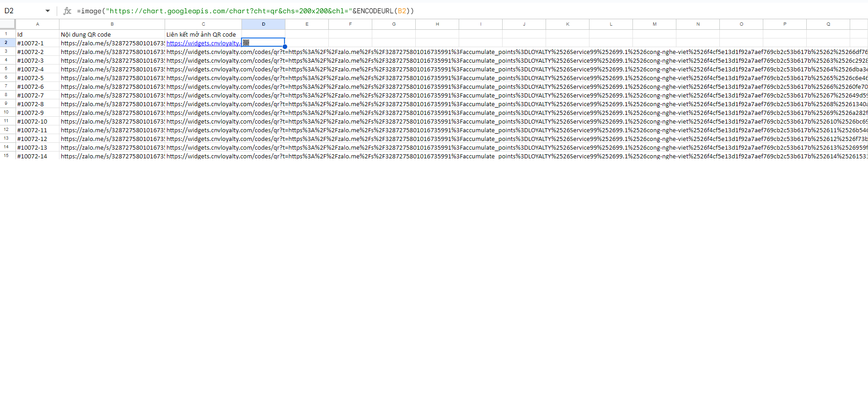Select the 'Liên kết mở ảnh QR code' cell
The width and height of the screenshot is (868, 406).
pyautogui.click(x=203, y=34)
